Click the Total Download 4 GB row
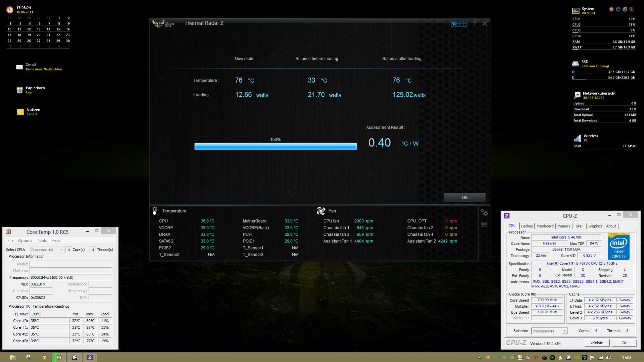 pos(604,121)
